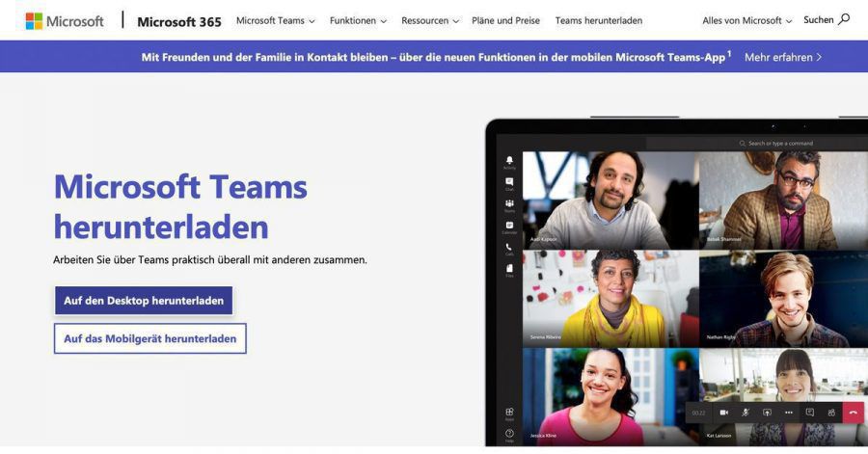Open Apps icon in Teams sidebar

(x=509, y=414)
